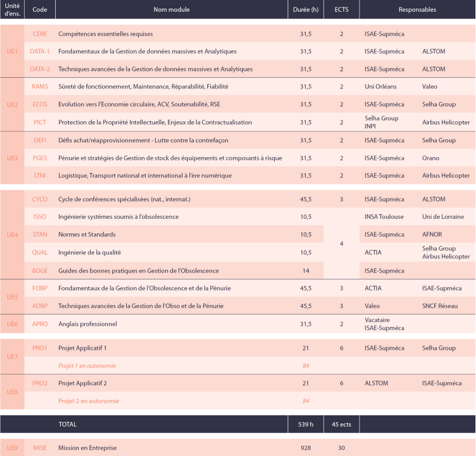Click the 'Ingénierie de la qualité' module
This screenshot has height=456, width=476.
coord(90,252)
